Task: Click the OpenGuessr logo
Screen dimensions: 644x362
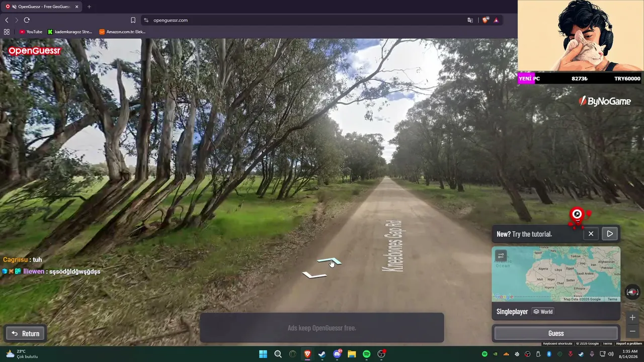Action: (x=35, y=51)
